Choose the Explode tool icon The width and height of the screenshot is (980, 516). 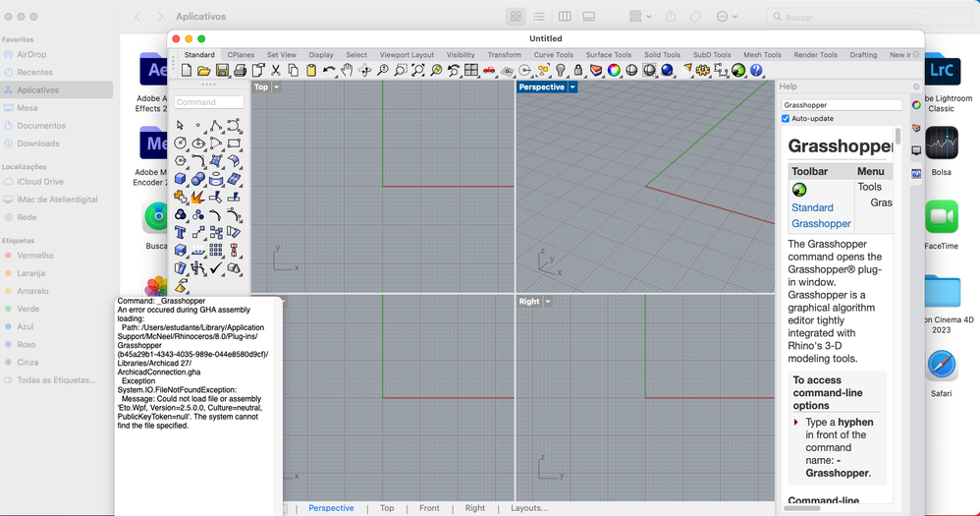click(197, 198)
